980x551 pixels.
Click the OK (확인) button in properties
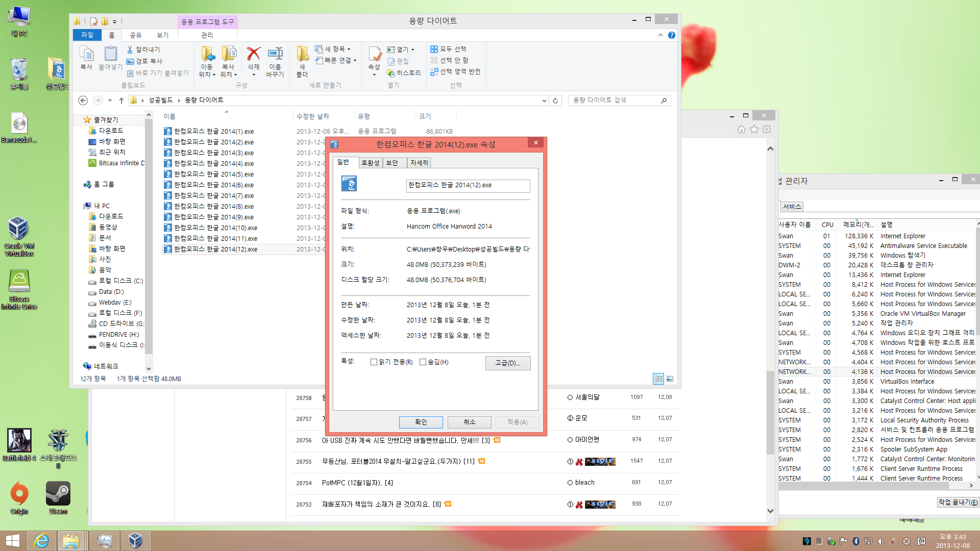click(x=421, y=422)
